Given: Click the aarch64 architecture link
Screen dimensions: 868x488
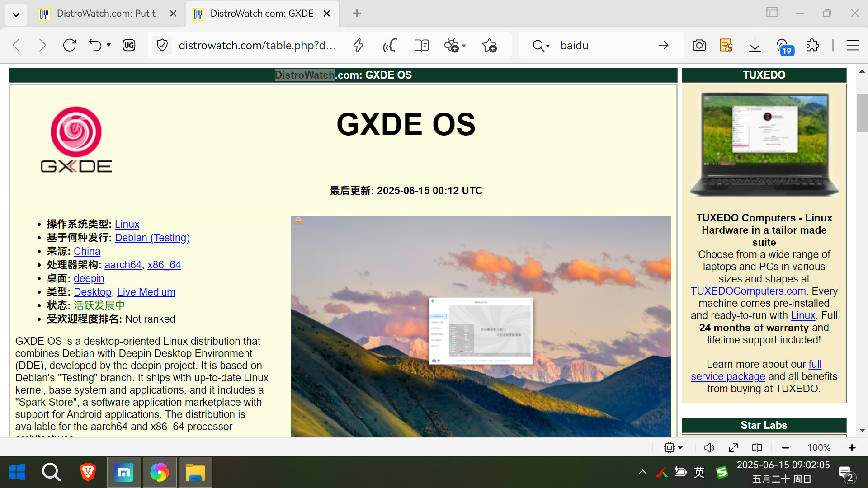Looking at the screenshot, I should pyautogui.click(x=123, y=265).
